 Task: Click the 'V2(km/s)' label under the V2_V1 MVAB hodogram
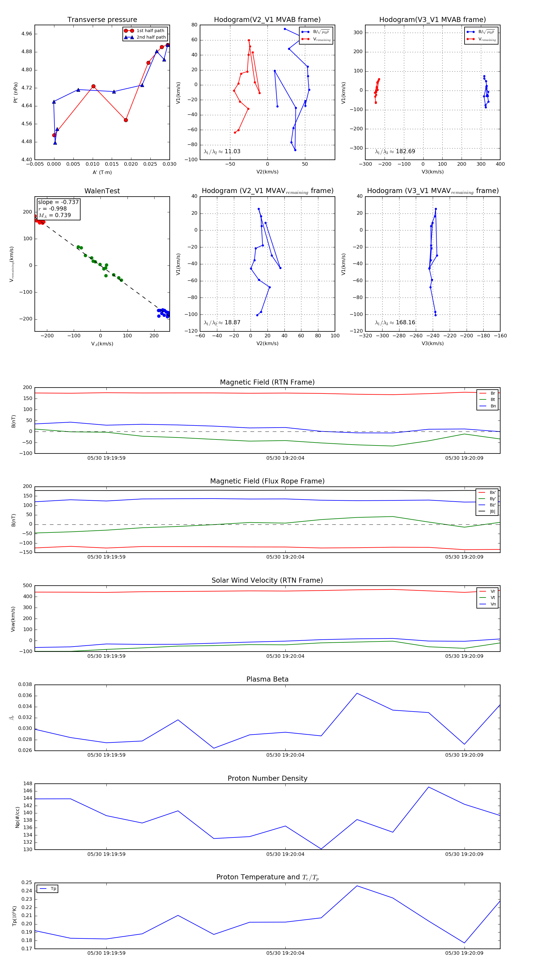(267, 172)
